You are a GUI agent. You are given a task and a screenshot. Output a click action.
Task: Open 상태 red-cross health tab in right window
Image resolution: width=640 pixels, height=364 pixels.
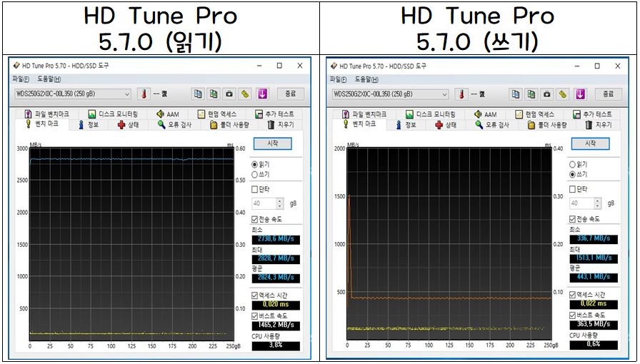point(447,125)
